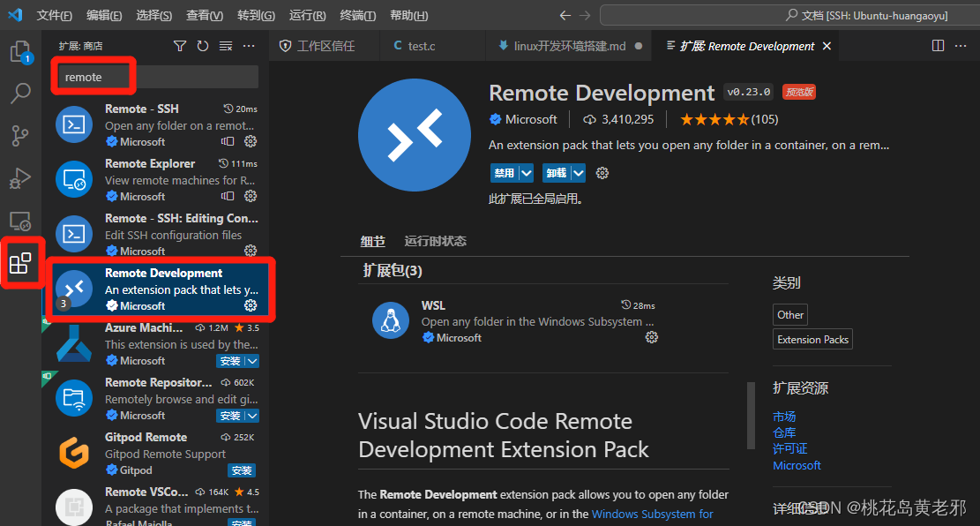The width and height of the screenshot is (980, 526).
Task: Expand Azure Machine install dropdown arrow
Action: pos(252,361)
